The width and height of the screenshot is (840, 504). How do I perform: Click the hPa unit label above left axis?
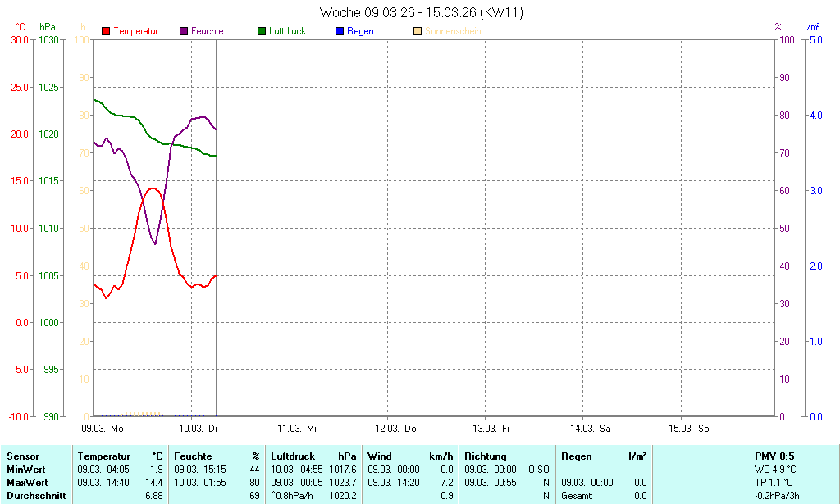[x=48, y=27]
